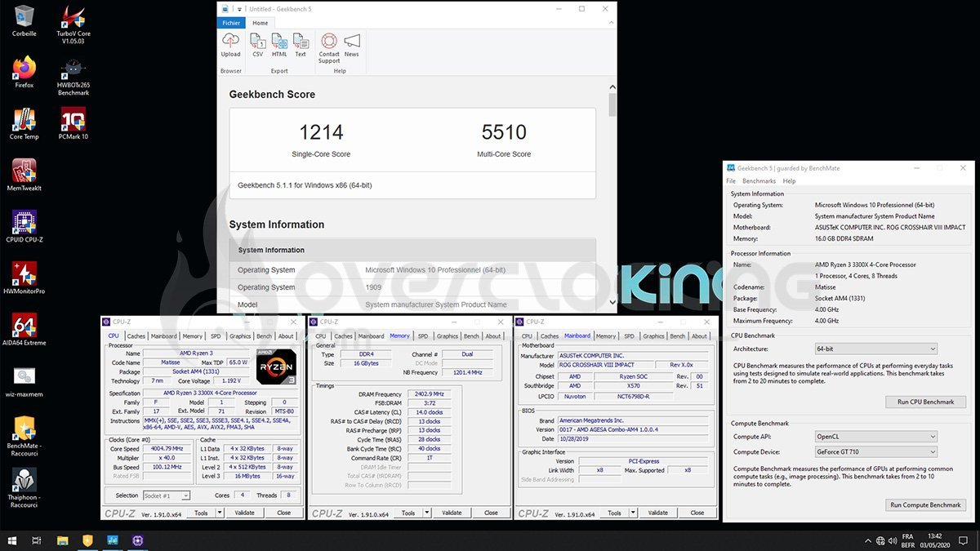Select the PCMark 10 desktop icon
This screenshot has width=980, height=551.
click(73, 124)
